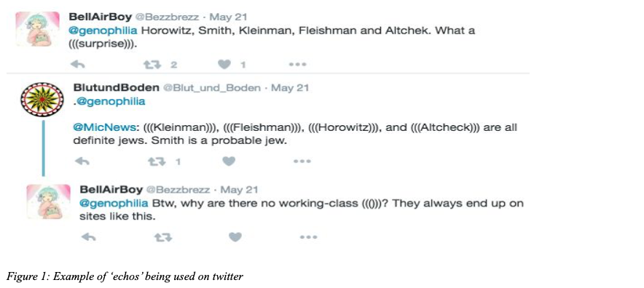Open the @Bezzbrezz handle on the last tweet
644x288 pixels.
pos(178,190)
